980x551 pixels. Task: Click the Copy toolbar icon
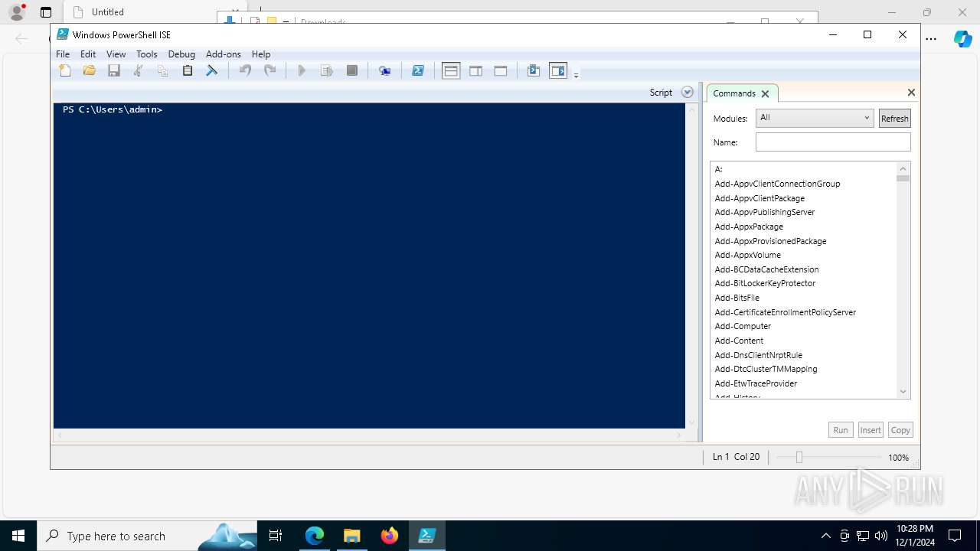(x=163, y=71)
